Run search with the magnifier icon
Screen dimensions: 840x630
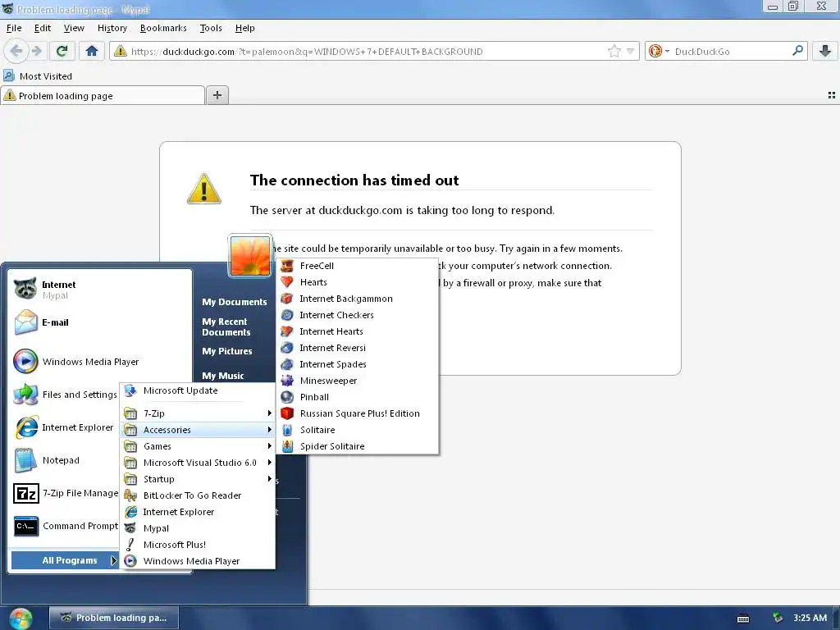pyautogui.click(x=797, y=51)
